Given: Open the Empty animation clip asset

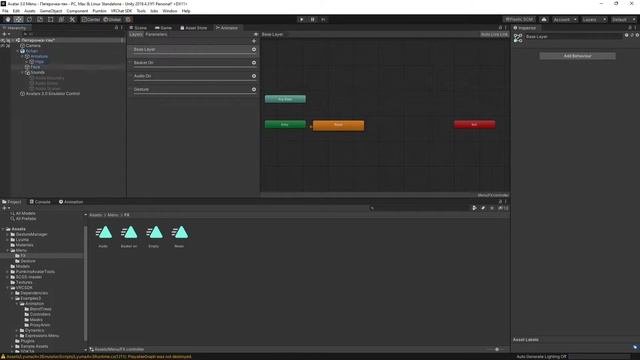Looking at the screenshot, I should pos(154,236).
